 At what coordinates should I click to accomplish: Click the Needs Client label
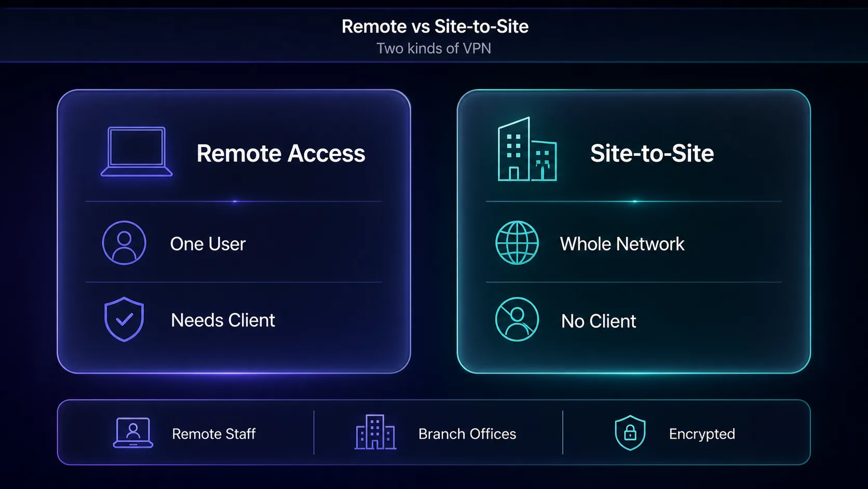(223, 320)
